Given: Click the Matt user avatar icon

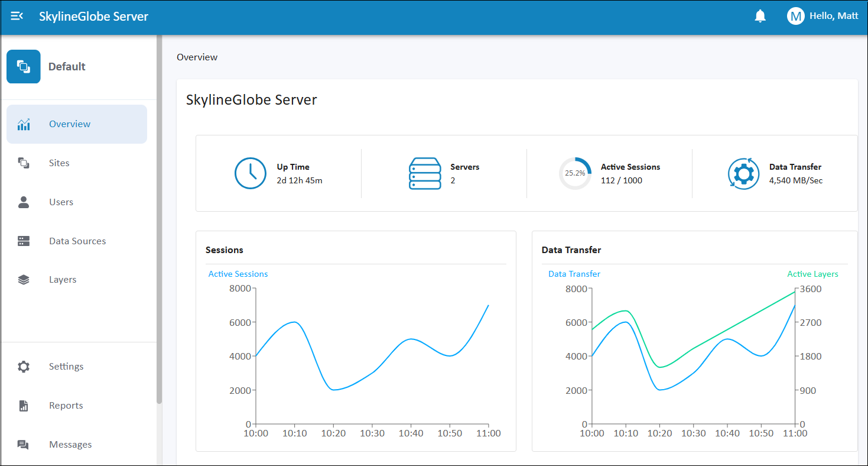Looking at the screenshot, I should 795,17.
